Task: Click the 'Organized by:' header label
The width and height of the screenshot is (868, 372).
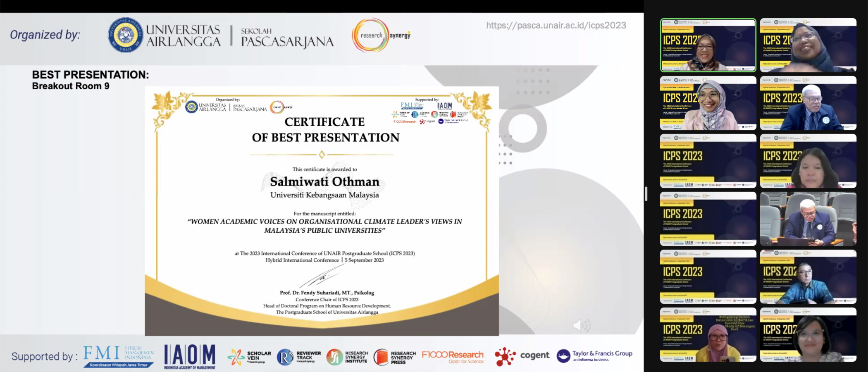Action: pos(45,35)
